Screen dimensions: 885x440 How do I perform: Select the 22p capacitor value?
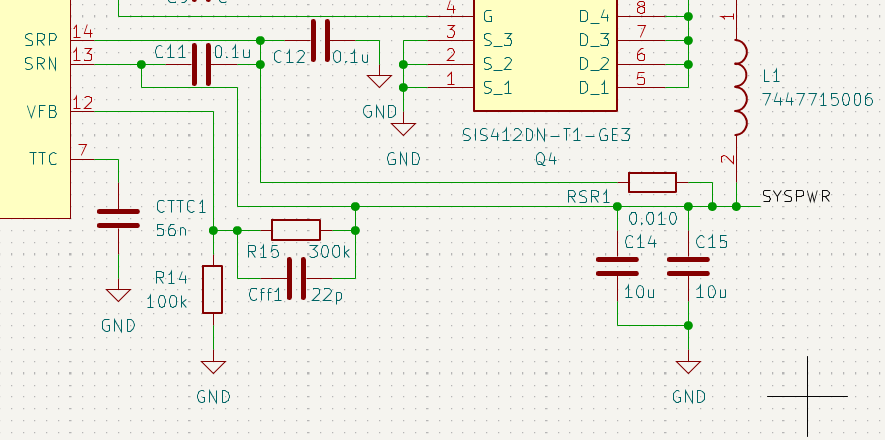(327, 294)
